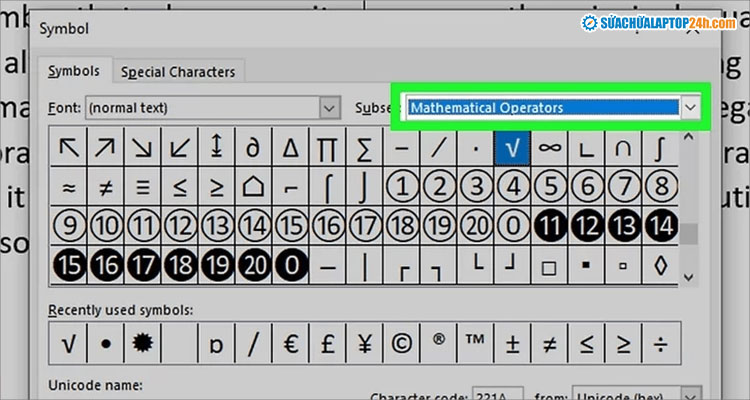Click the symbol grid scroll-down arrow
The width and height of the screenshot is (750, 400).
pyautogui.click(x=688, y=277)
